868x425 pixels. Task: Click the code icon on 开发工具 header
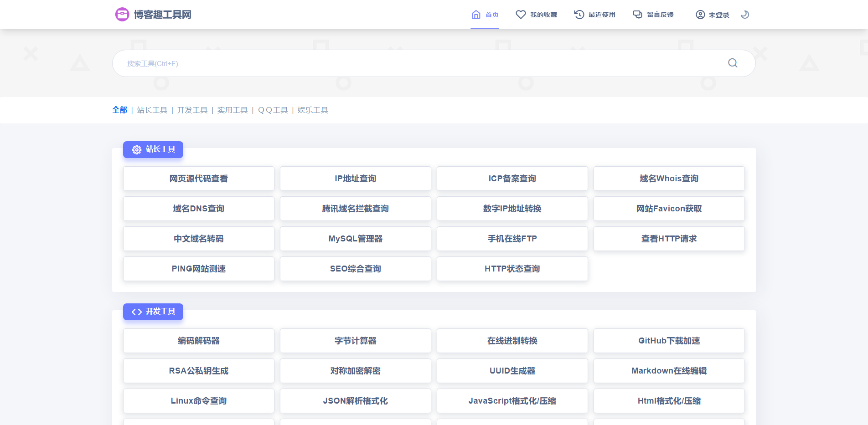tap(136, 312)
